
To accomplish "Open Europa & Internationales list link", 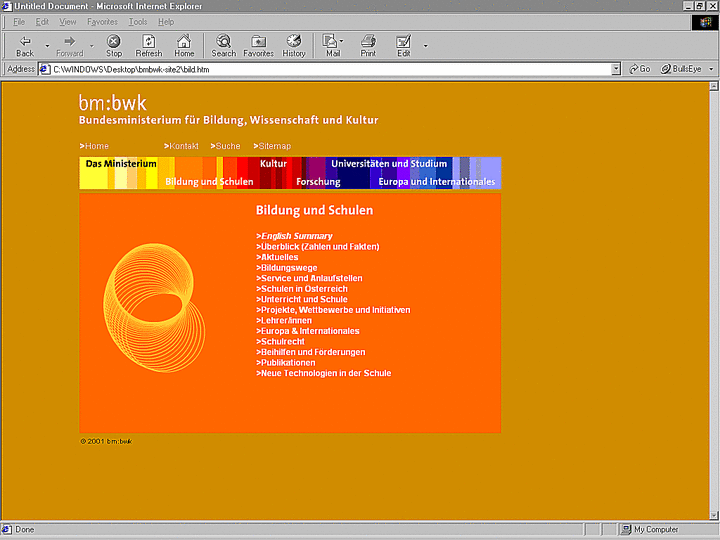I will coord(308,331).
